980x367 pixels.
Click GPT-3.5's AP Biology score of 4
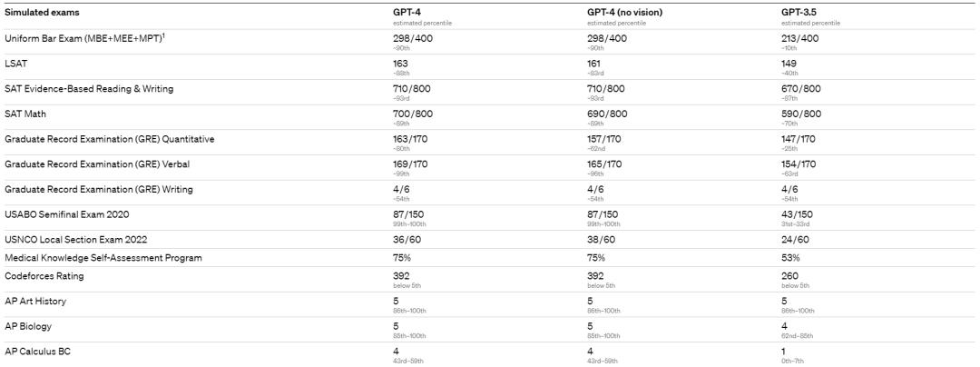784,326
